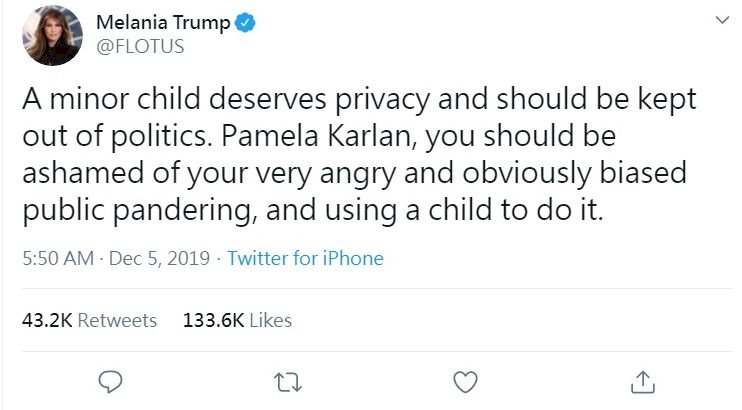View the 43.2K Retweets list

pos(89,321)
